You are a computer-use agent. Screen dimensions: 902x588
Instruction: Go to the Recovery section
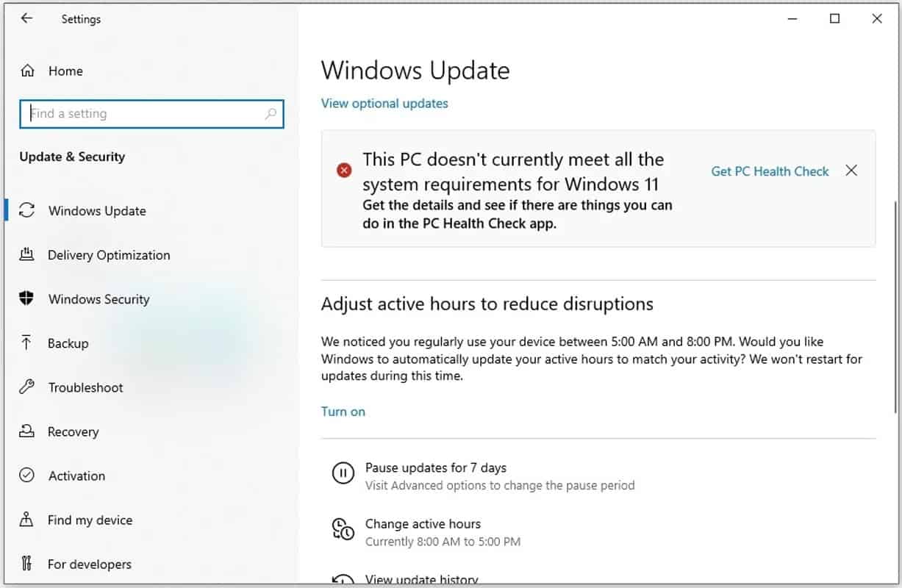point(73,431)
